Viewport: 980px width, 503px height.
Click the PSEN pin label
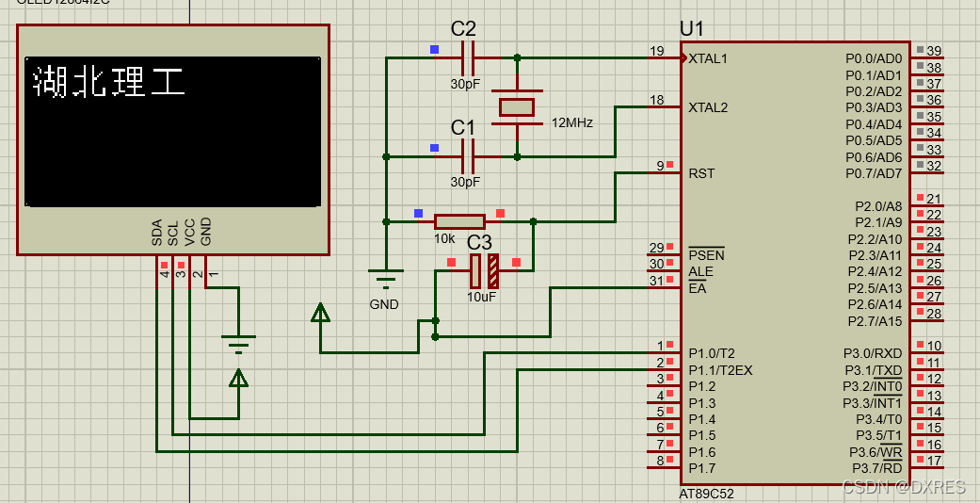pyautogui.click(x=706, y=255)
